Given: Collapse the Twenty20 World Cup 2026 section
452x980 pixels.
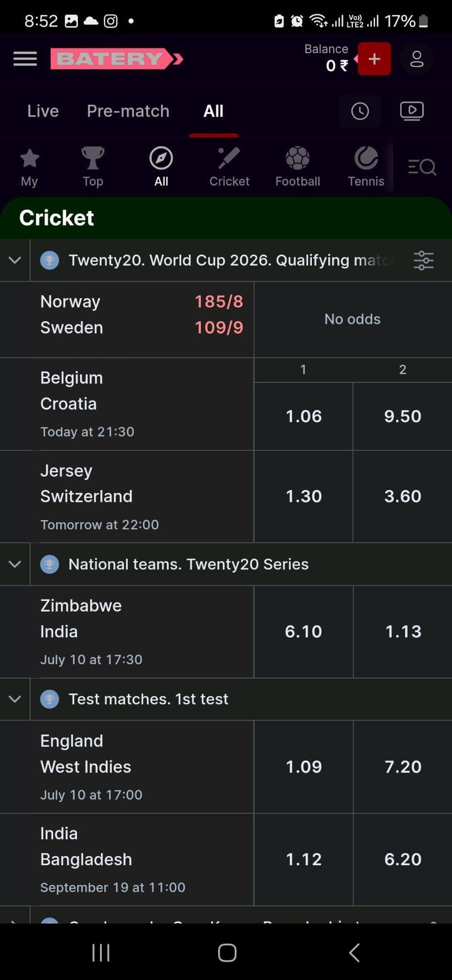Looking at the screenshot, I should tap(15, 260).
